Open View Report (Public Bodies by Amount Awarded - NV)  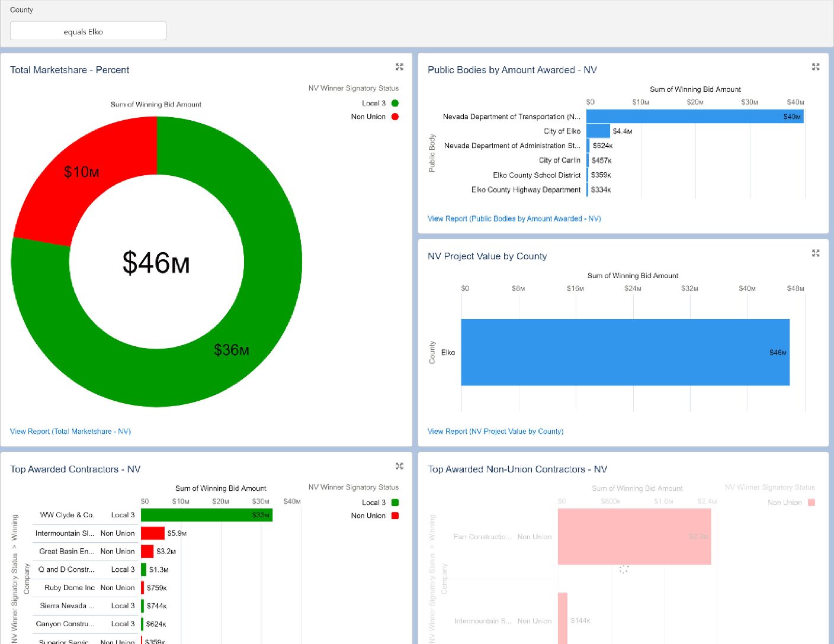coord(514,218)
